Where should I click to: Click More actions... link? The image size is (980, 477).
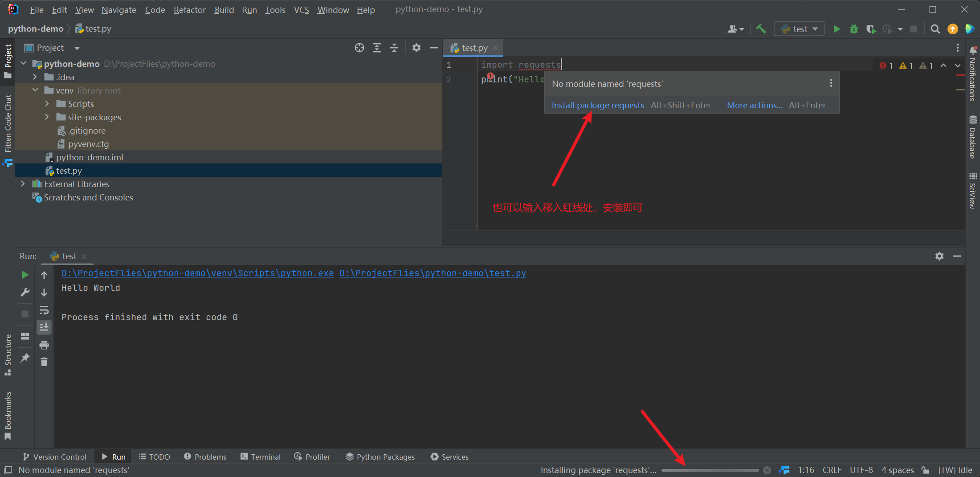(x=755, y=105)
